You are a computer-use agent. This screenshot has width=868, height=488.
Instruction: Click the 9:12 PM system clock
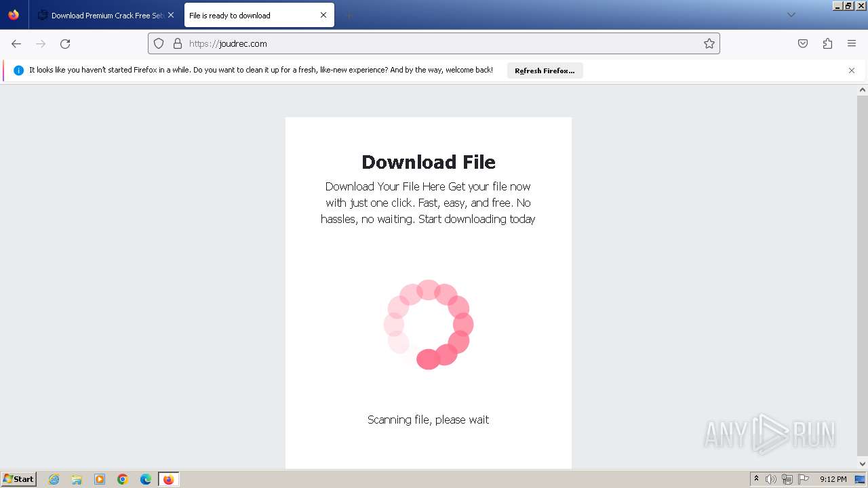pos(833,479)
